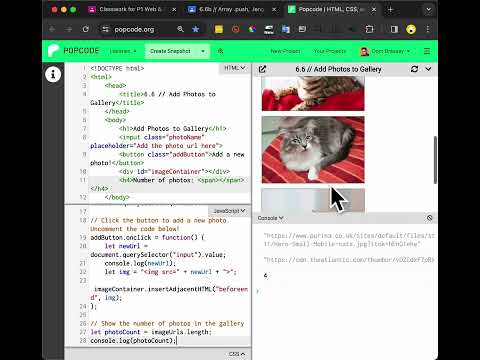
Task: Click the collaborate icon next to Create Snapshot
Action: [x=220, y=51]
